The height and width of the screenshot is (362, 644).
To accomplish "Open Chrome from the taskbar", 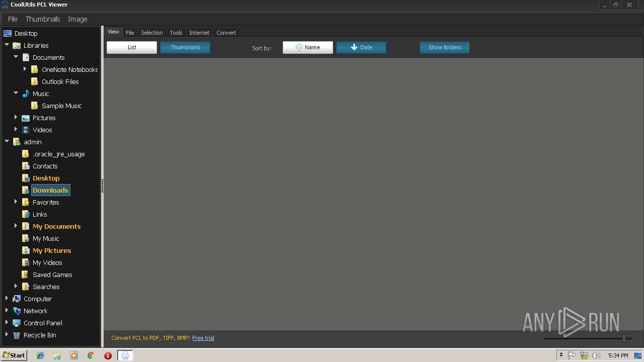I will click(x=91, y=355).
